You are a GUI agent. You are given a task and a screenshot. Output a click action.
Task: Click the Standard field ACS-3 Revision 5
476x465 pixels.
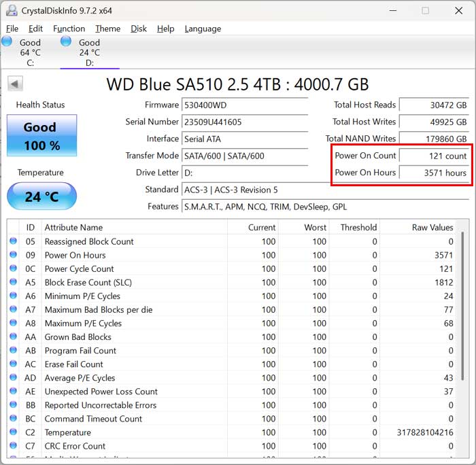click(326, 190)
